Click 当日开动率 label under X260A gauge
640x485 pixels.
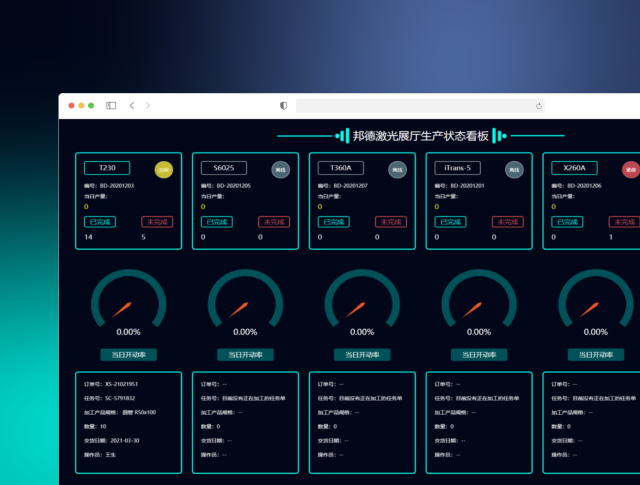click(x=596, y=355)
